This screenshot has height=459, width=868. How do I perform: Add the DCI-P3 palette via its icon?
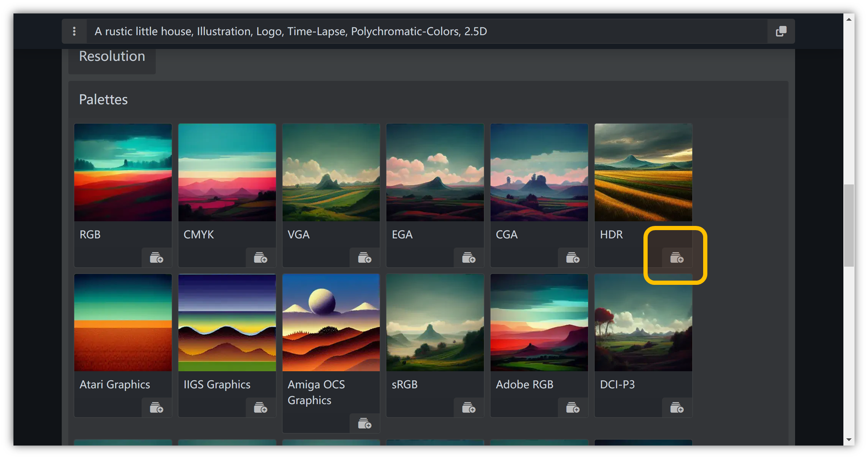676,408
